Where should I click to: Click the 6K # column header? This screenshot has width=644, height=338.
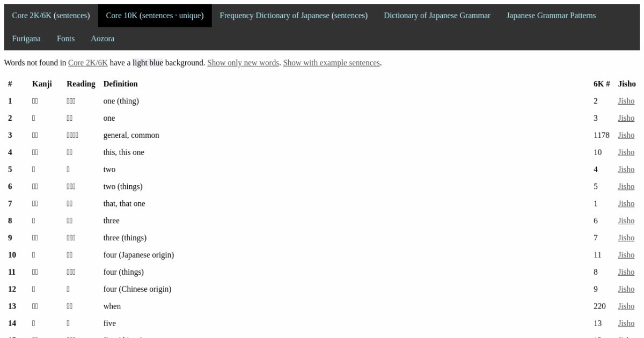[602, 84]
